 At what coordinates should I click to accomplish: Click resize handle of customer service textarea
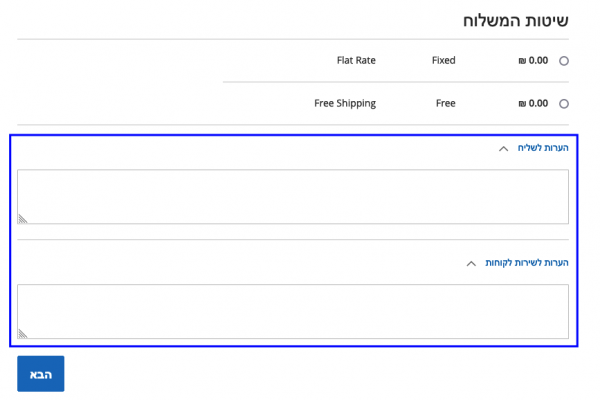[x=23, y=333]
